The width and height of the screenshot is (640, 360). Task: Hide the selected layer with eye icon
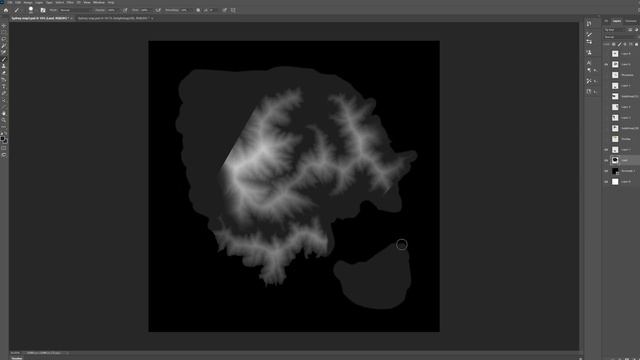pos(606,160)
